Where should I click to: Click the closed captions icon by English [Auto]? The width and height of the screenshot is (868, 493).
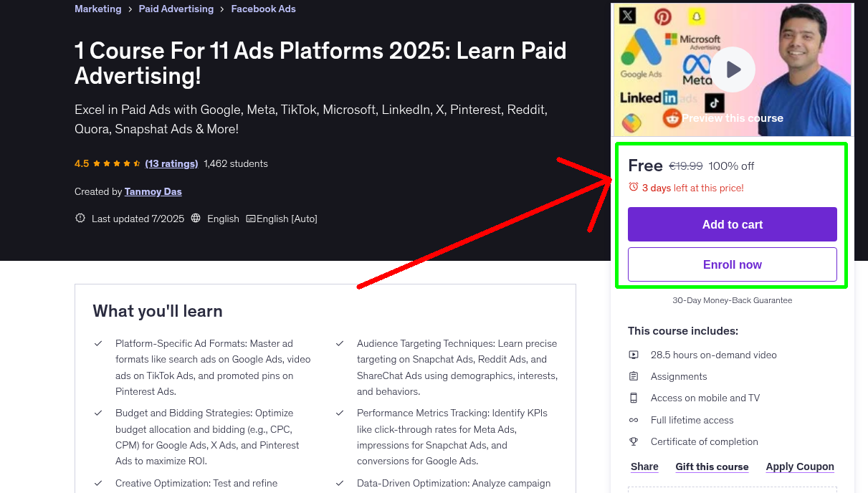click(x=251, y=219)
